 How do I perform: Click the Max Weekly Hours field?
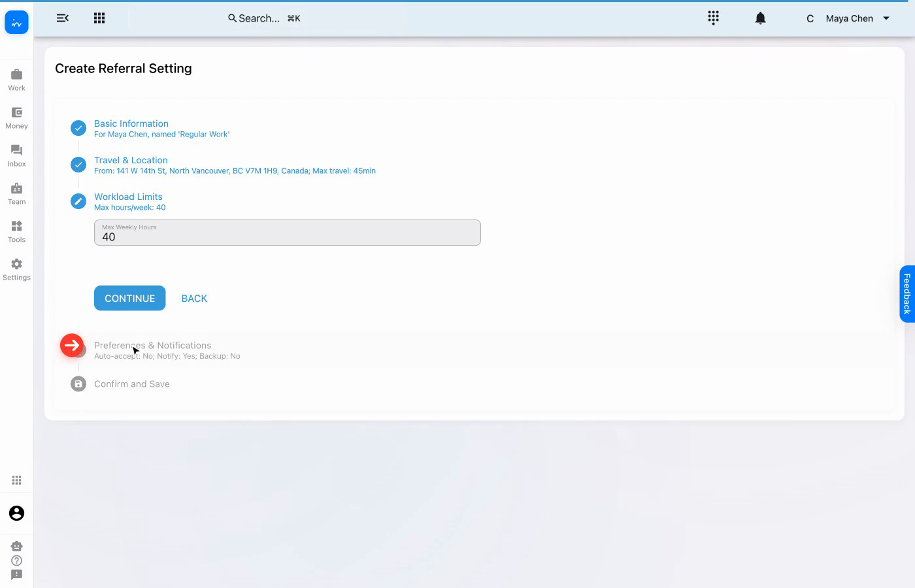click(288, 233)
